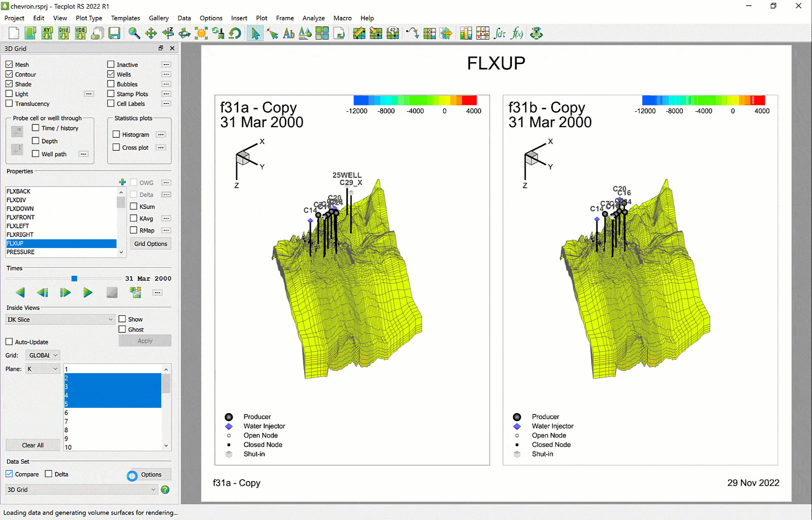
Task: Open the GLOBAL grid dropdown
Action: click(x=42, y=355)
